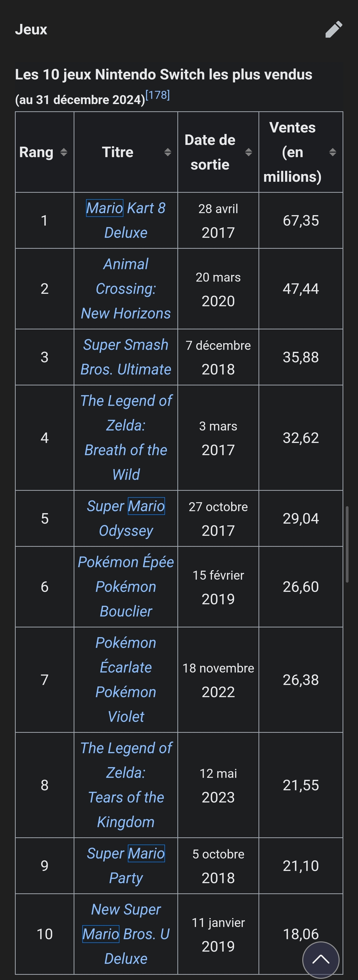Sort by Ventes (en millions) arrows
The width and height of the screenshot is (358, 980).
[333, 152]
